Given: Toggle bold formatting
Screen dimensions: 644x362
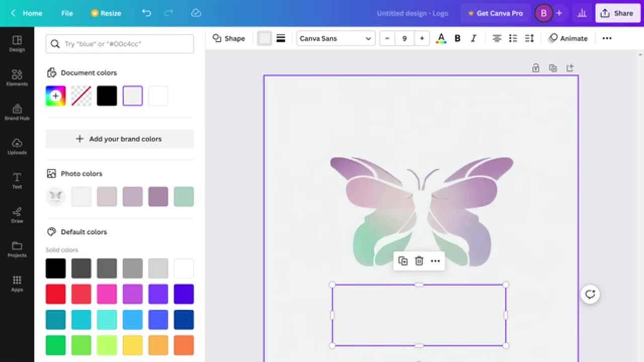Looking at the screenshot, I should pyautogui.click(x=457, y=38).
